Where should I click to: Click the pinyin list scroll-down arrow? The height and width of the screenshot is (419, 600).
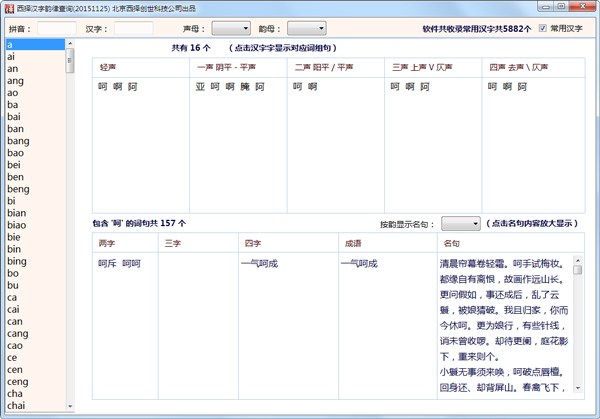[70, 406]
